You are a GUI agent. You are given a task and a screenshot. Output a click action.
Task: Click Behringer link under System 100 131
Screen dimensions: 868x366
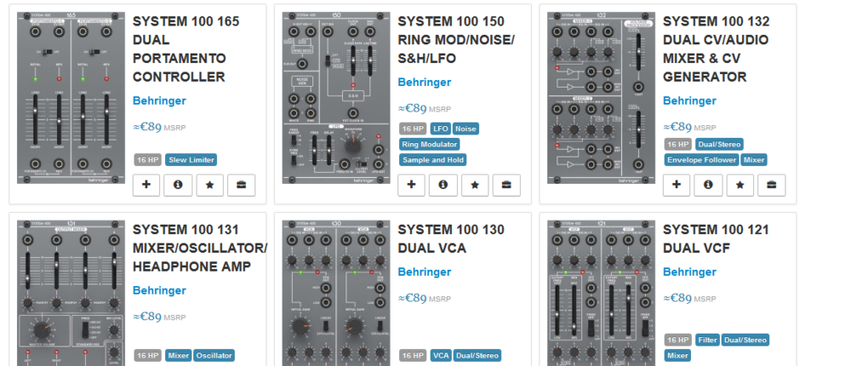(159, 291)
